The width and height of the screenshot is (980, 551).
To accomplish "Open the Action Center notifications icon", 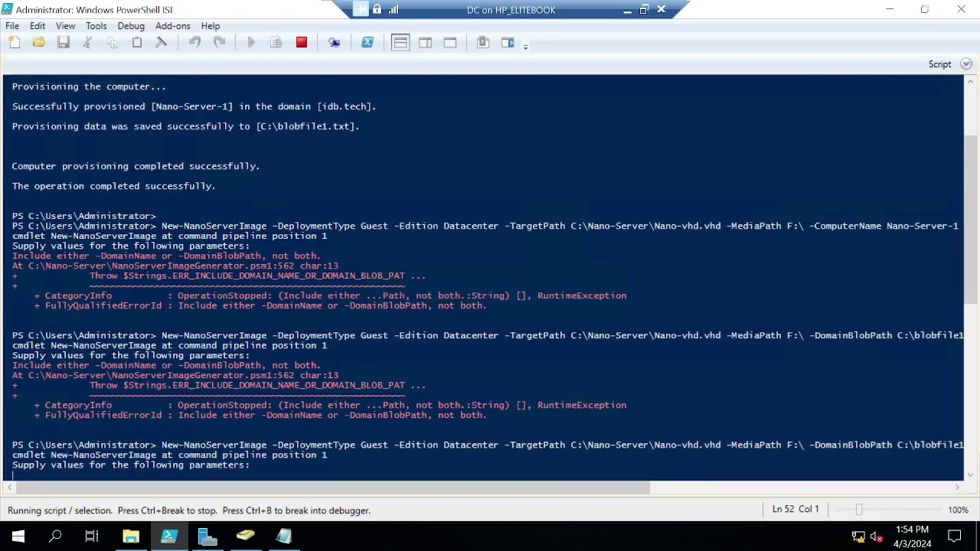I will coord(955,536).
